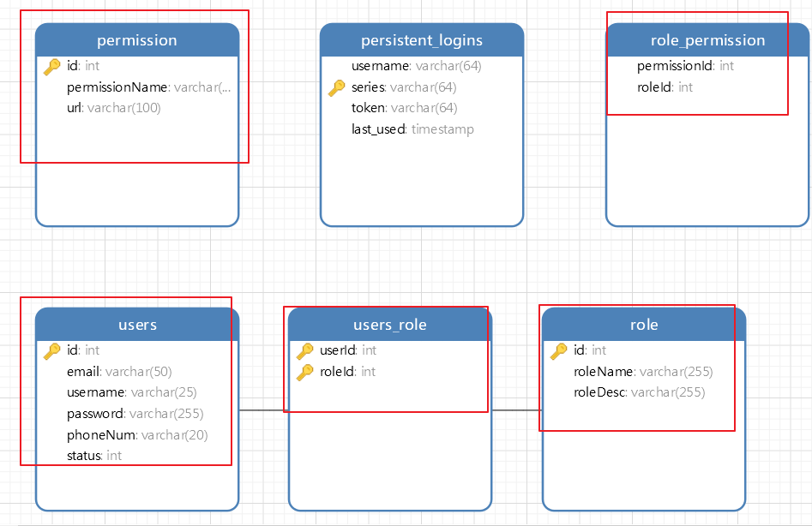The width and height of the screenshot is (812, 526).
Task: Click the token: varchar(64) column
Action: pyautogui.click(x=405, y=108)
